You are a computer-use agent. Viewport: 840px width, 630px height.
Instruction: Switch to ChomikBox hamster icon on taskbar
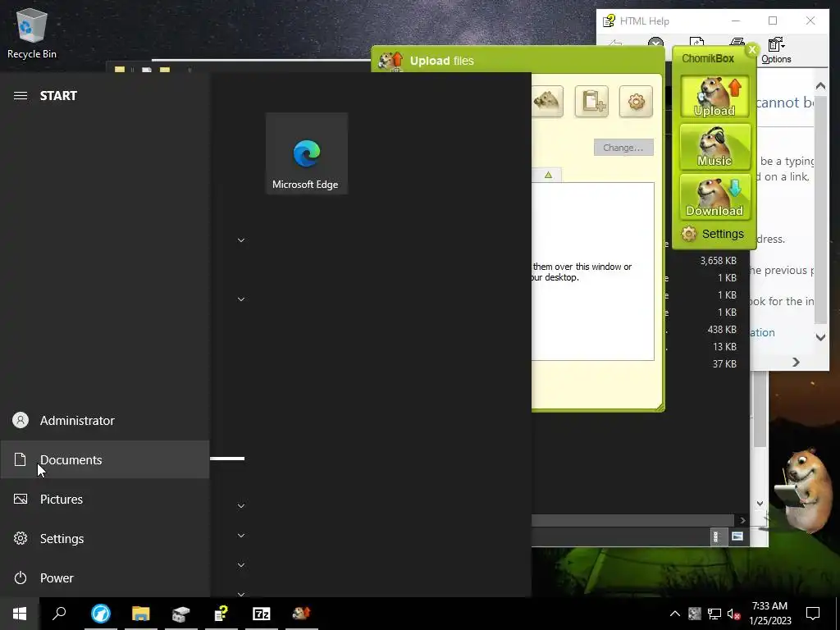(x=302, y=614)
